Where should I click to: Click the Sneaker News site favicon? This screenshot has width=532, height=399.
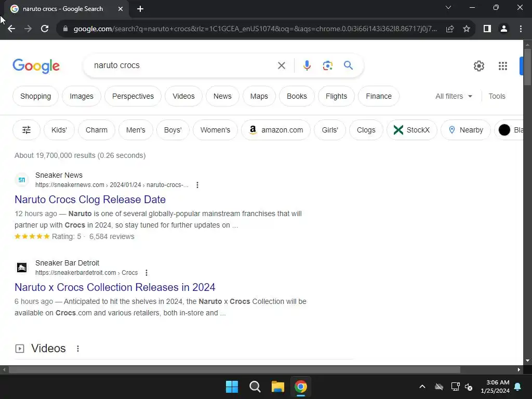22,180
